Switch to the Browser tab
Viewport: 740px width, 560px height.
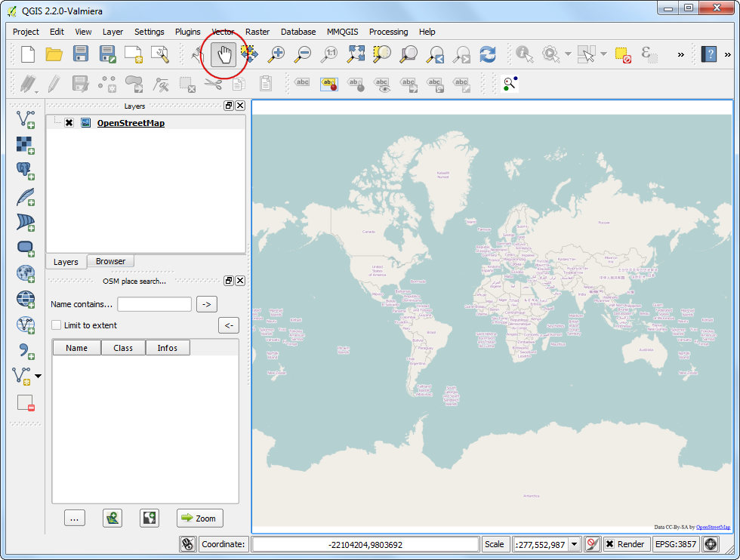click(110, 261)
